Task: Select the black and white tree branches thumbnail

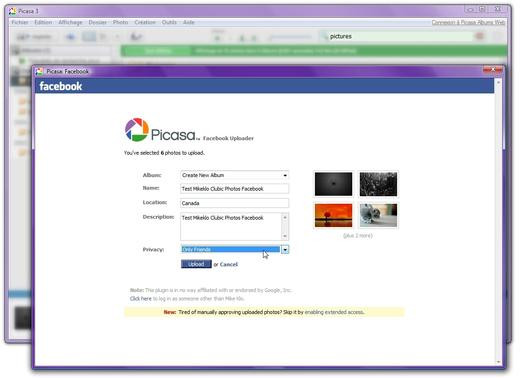Action: click(x=378, y=184)
